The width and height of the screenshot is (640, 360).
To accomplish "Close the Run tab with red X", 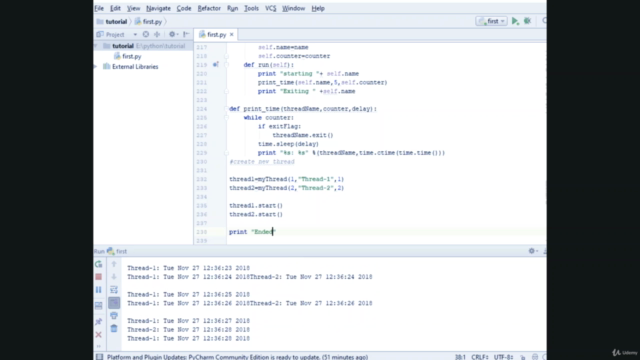I will (99, 335).
